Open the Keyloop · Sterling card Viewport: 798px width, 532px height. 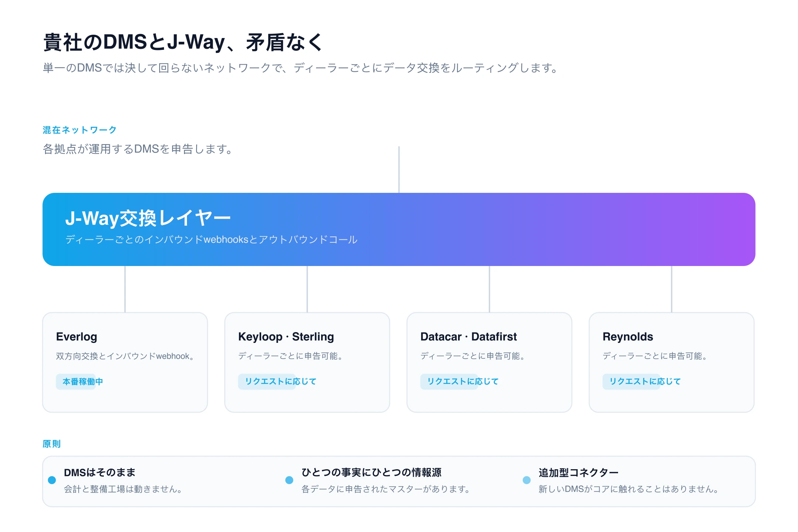tap(307, 362)
